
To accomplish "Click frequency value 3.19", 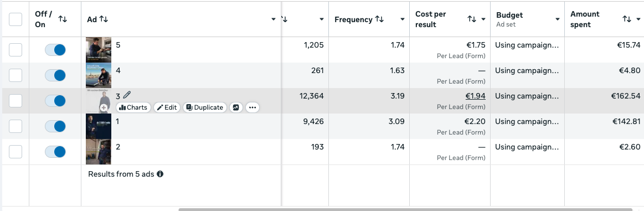I will (x=398, y=96).
